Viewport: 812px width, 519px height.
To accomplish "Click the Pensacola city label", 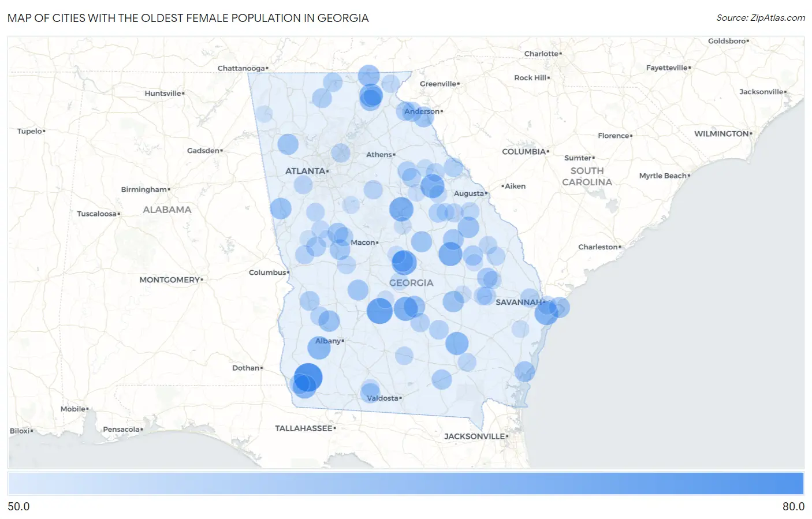I will coord(121,430).
